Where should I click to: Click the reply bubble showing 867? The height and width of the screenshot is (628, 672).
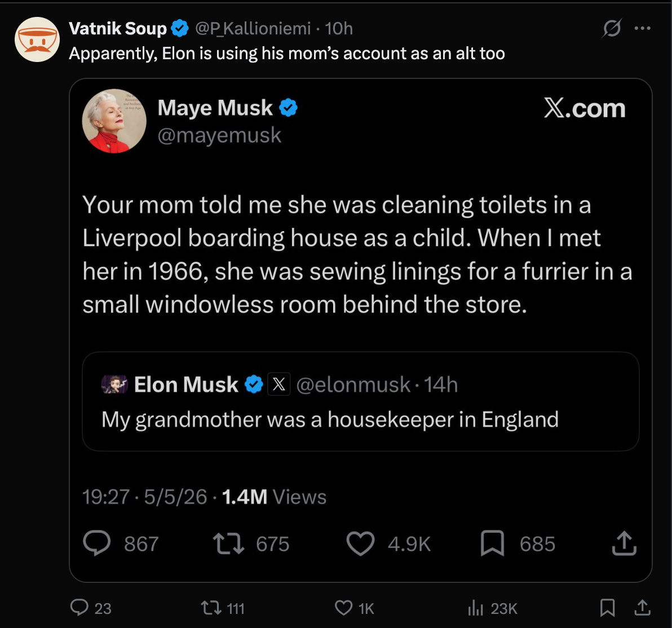[x=97, y=543]
